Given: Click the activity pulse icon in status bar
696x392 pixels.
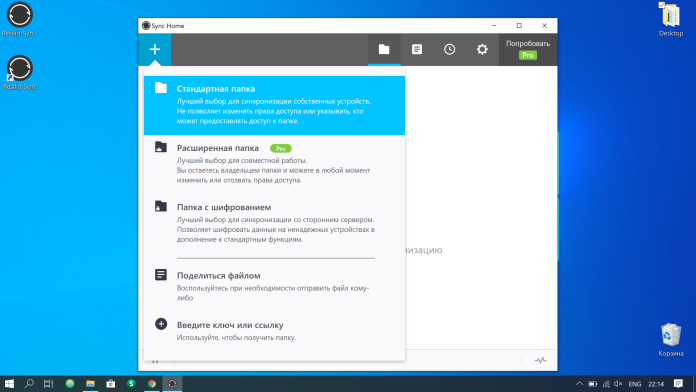Looking at the screenshot, I should click(x=540, y=360).
